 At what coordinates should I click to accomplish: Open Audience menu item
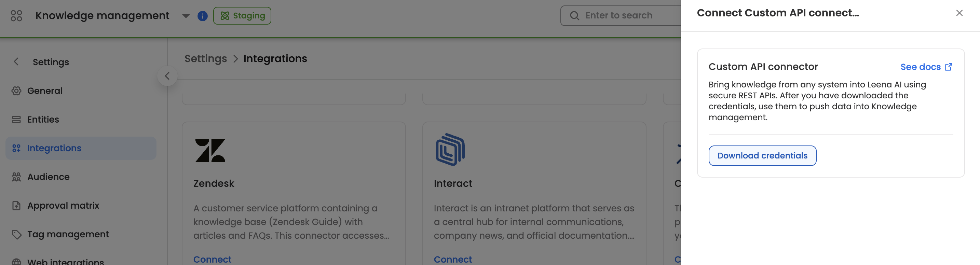coord(81,177)
